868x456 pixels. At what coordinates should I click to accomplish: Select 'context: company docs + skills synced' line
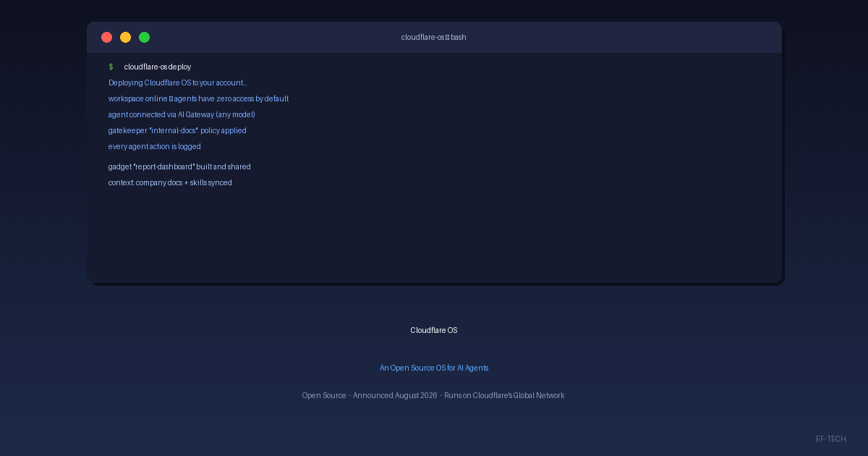[170, 182]
